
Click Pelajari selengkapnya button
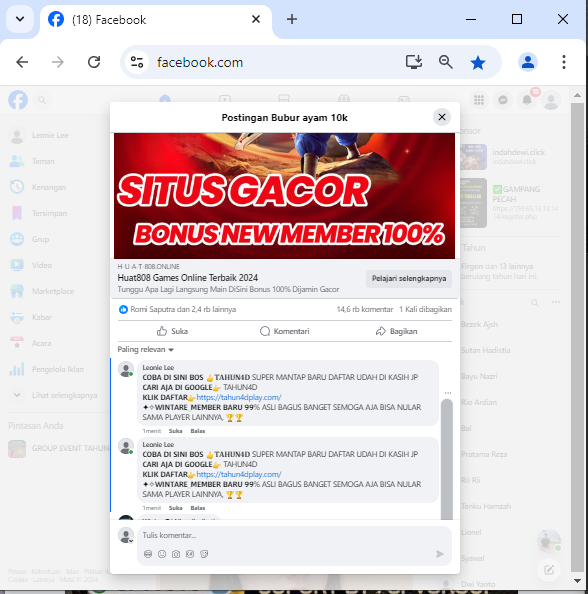pos(409,278)
